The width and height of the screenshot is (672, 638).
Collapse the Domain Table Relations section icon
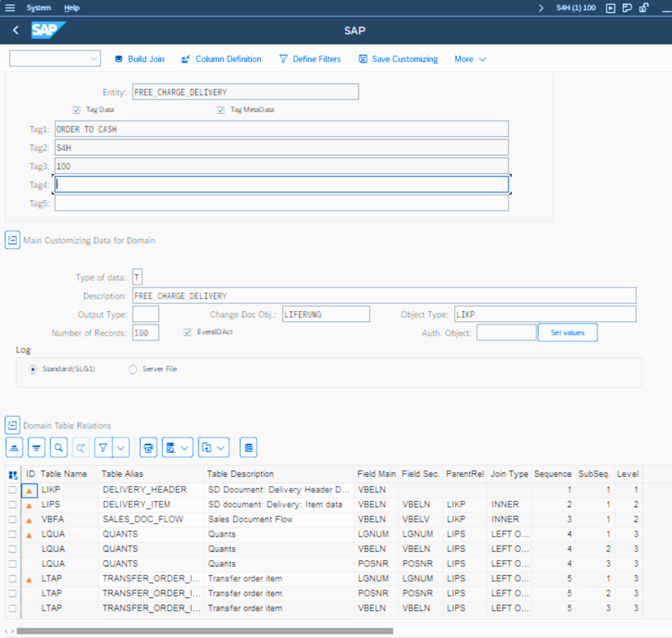(x=12, y=425)
